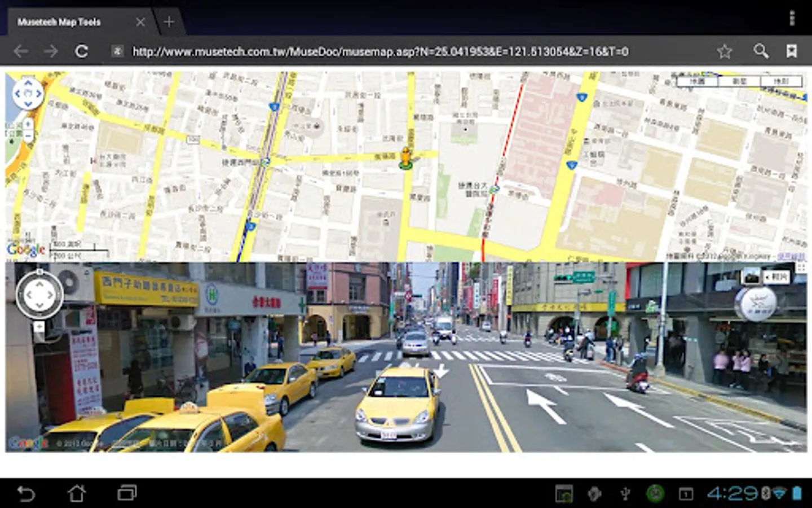The height and width of the screenshot is (508, 812).
Task: Open the street view photo thumbnail
Action: [751, 277]
